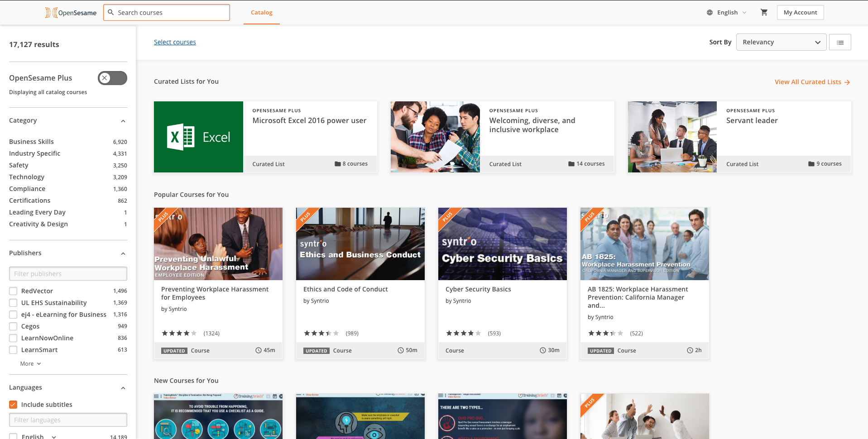
Task: Click the Select courses link
Action: [x=175, y=42]
